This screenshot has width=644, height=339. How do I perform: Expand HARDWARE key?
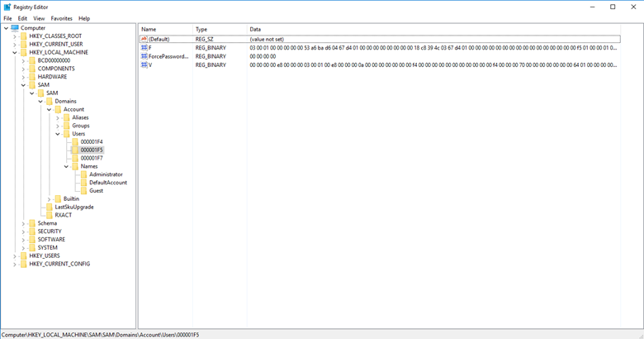[23, 77]
